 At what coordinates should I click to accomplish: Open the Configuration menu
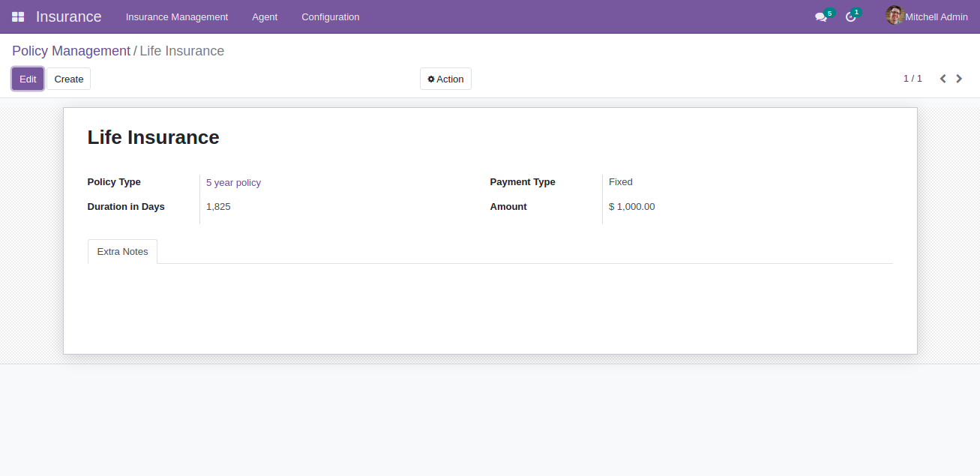point(331,16)
